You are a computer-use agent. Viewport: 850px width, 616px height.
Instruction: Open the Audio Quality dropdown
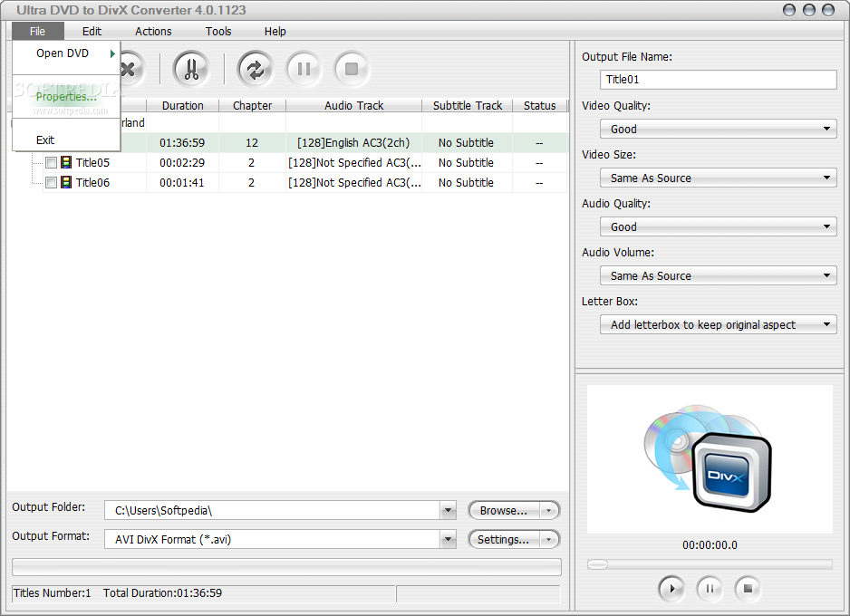point(718,226)
